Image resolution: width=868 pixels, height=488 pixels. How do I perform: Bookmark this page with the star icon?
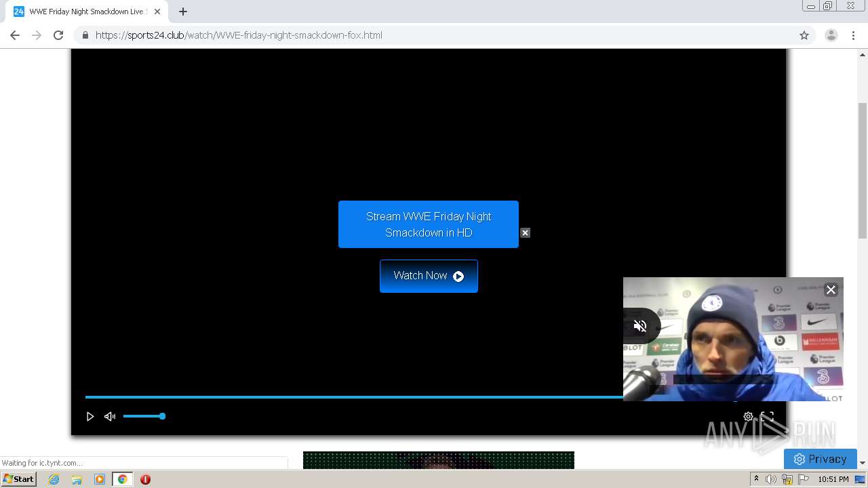point(804,35)
